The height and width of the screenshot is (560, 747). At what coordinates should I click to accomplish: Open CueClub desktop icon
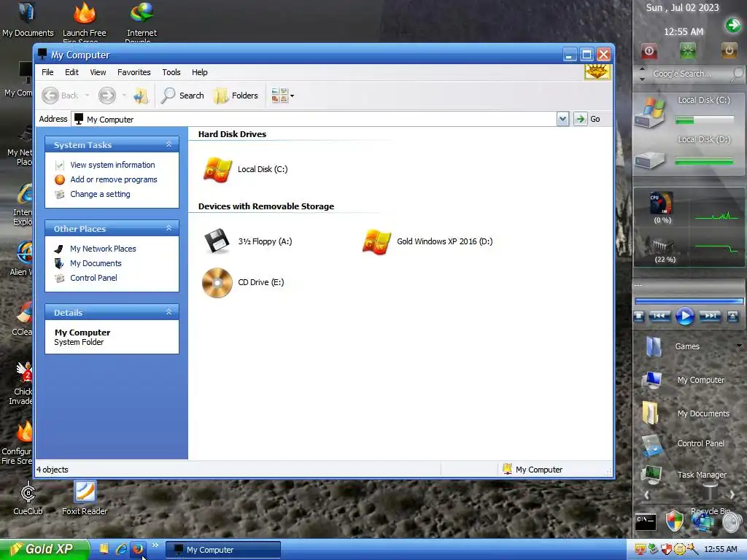[x=28, y=499]
